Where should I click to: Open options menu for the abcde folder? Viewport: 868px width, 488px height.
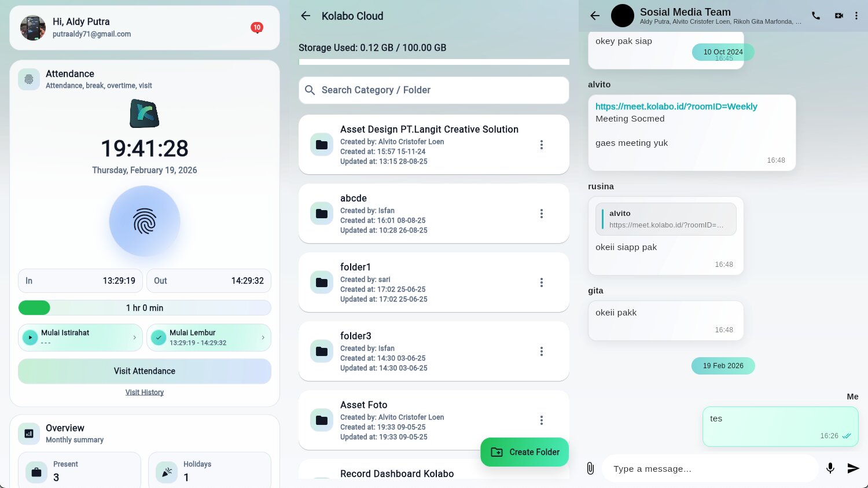(x=542, y=214)
